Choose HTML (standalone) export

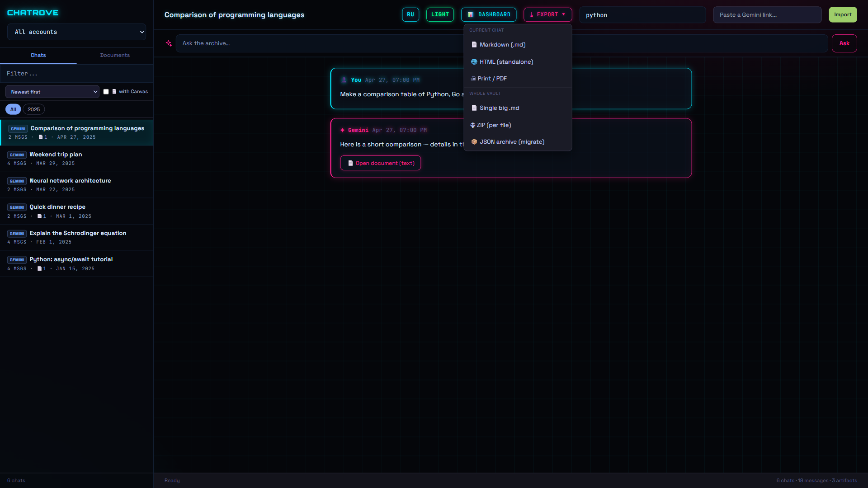pyautogui.click(x=518, y=62)
